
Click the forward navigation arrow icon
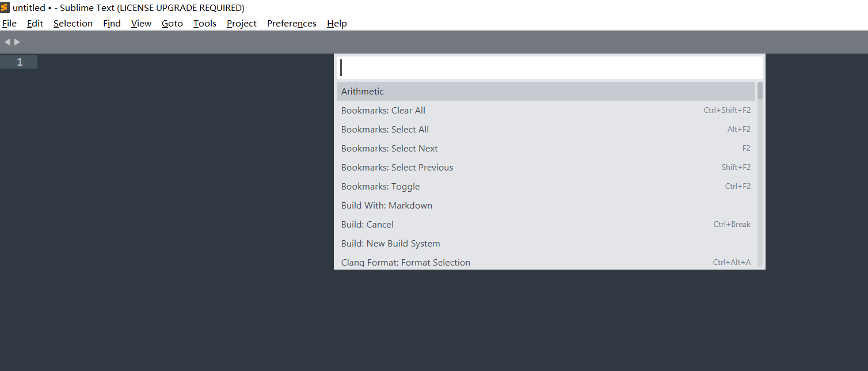click(17, 41)
